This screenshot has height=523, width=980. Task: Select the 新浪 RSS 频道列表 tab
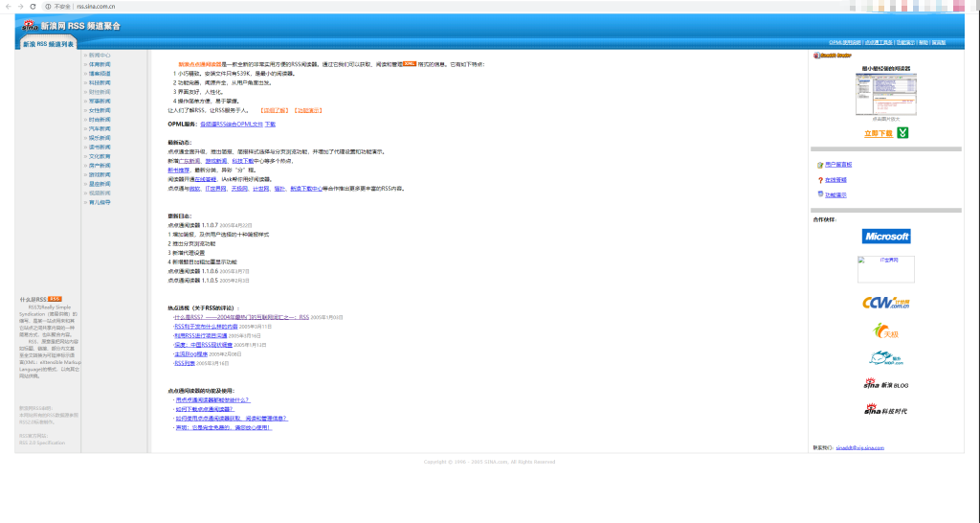point(48,44)
